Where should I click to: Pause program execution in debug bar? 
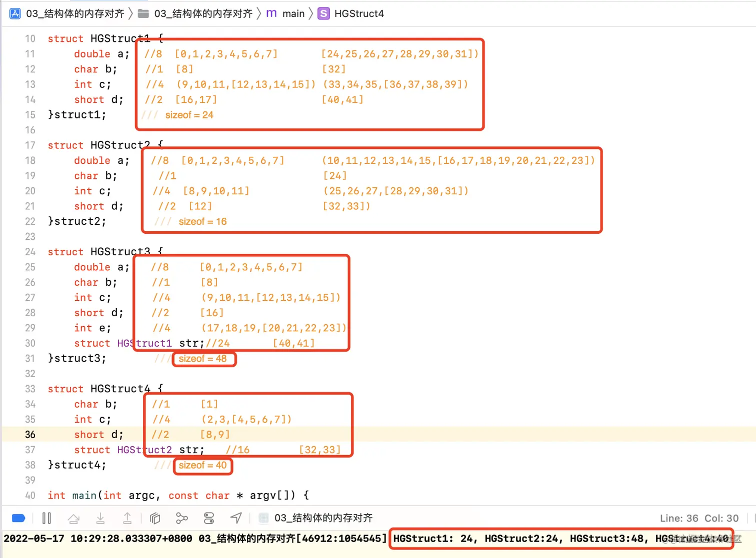(x=46, y=518)
